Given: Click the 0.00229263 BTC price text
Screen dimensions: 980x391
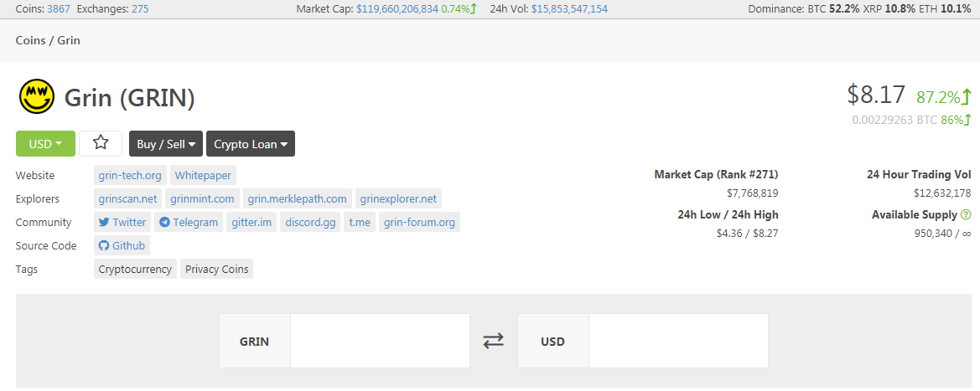Looking at the screenshot, I should pyautogui.click(x=894, y=119).
